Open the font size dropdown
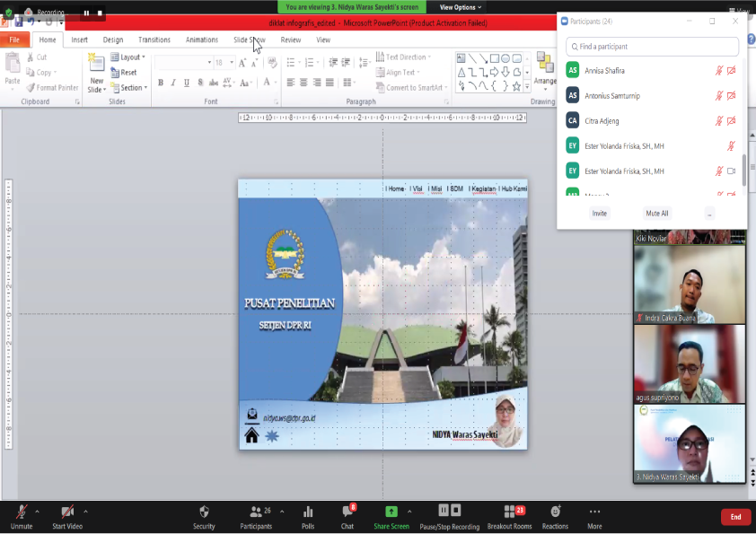 coord(232,63)
